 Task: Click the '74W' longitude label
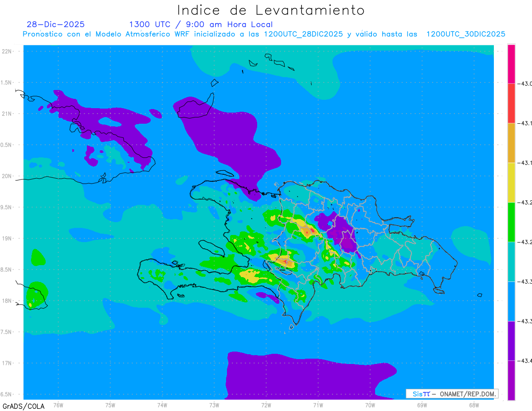162,405
